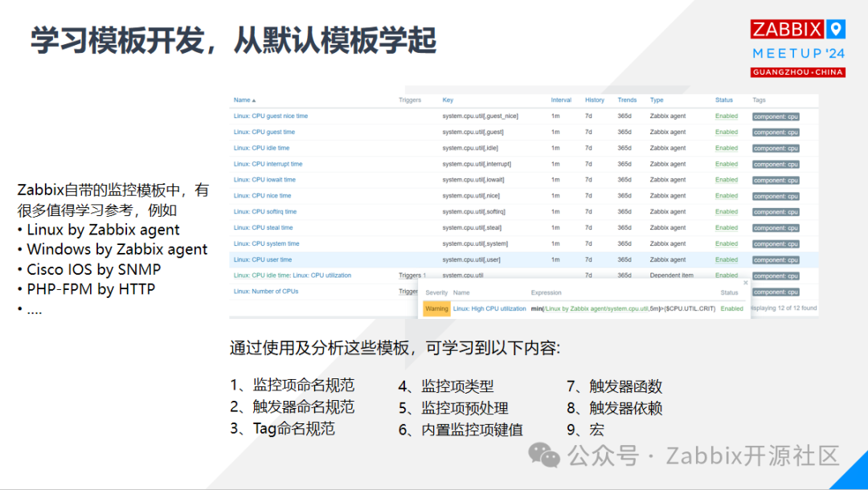This screenshot has height=490, width=868.
Task: Open the Linux: CPU system time item
Action: (266, 244)
